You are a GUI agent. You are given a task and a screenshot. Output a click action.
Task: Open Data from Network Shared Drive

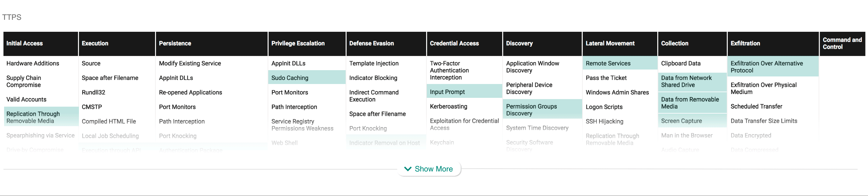click(693, 81)
